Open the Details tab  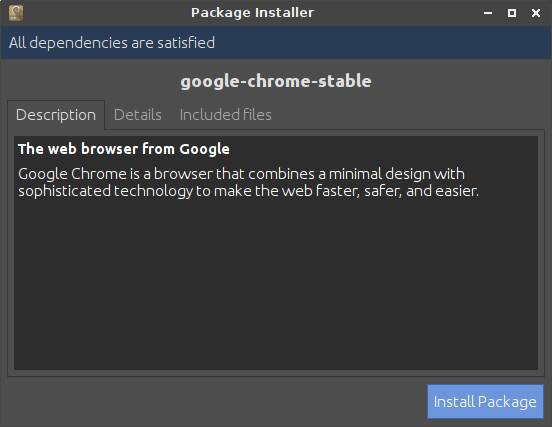(x=138, y=115)
